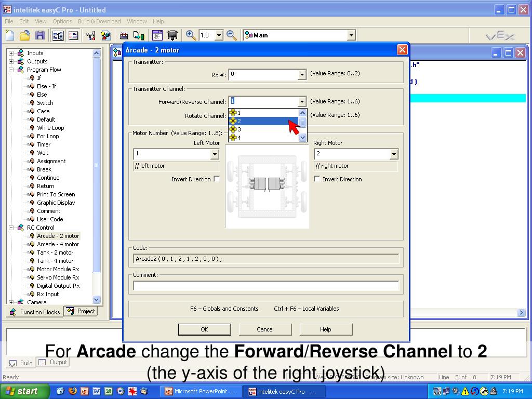
Task: Select channel 2 in the dropdown list
Action: pos(263,121)
